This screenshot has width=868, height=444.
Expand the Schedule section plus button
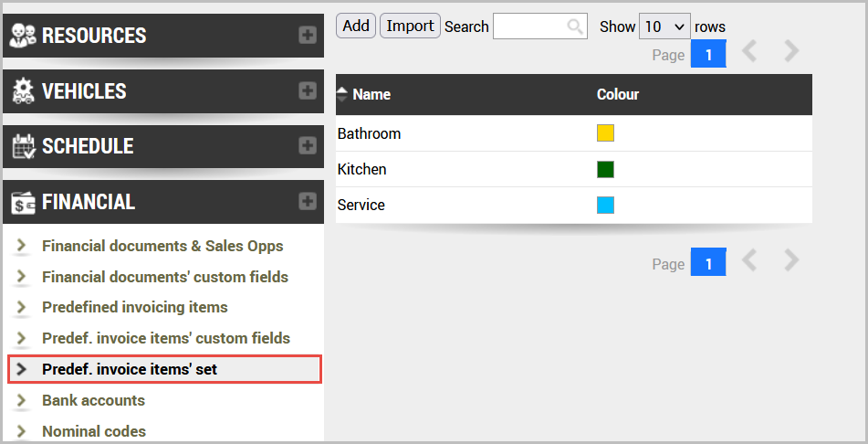coord(308,146)
